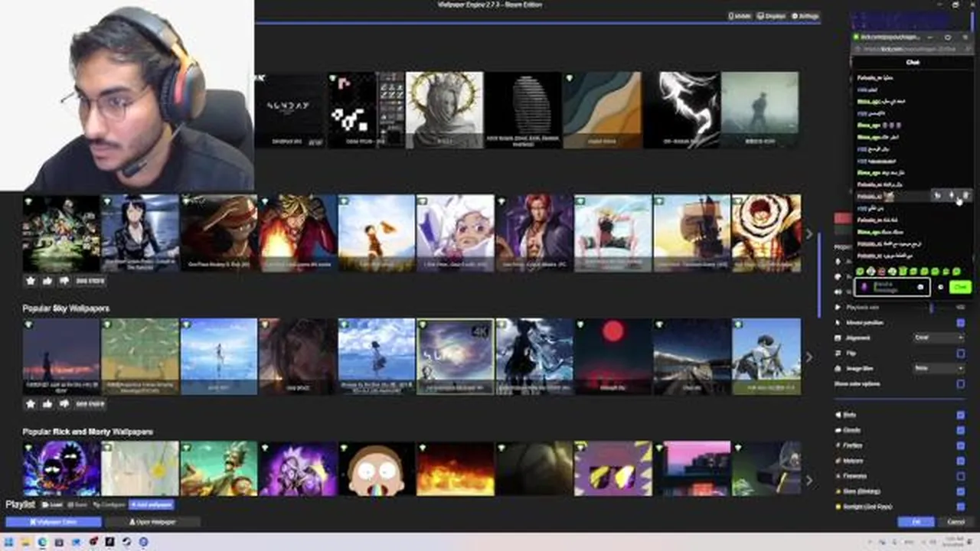Enable the Fireworks checkbox
This screenshot has width=980, height=551.
click(961, 476)
